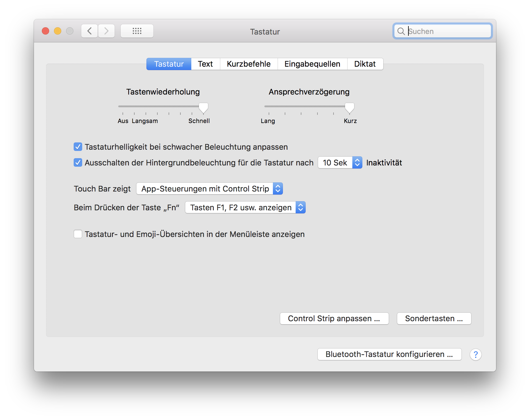Open the Diktat tab
The width and height of the screenshot is (530, 420).
click(x=365, y=64)
